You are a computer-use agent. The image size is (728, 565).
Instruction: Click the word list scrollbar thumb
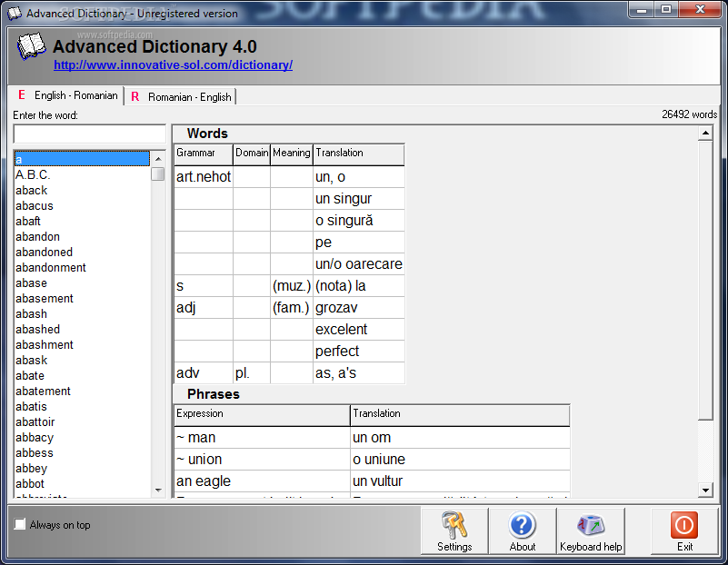coord(158,174)
